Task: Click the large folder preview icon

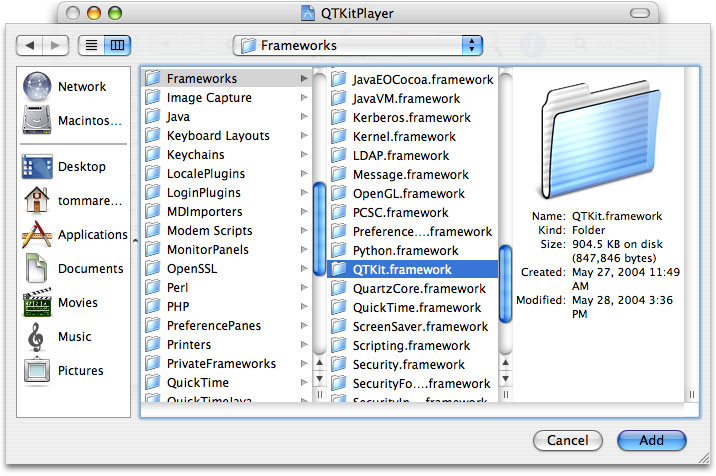Action: (600, 139)
